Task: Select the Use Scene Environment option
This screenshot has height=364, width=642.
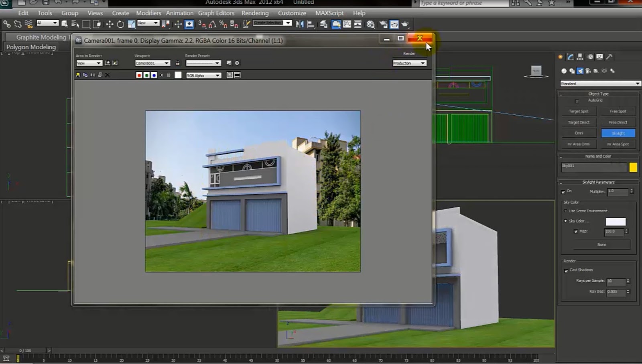Action: (x=566, y=211)
